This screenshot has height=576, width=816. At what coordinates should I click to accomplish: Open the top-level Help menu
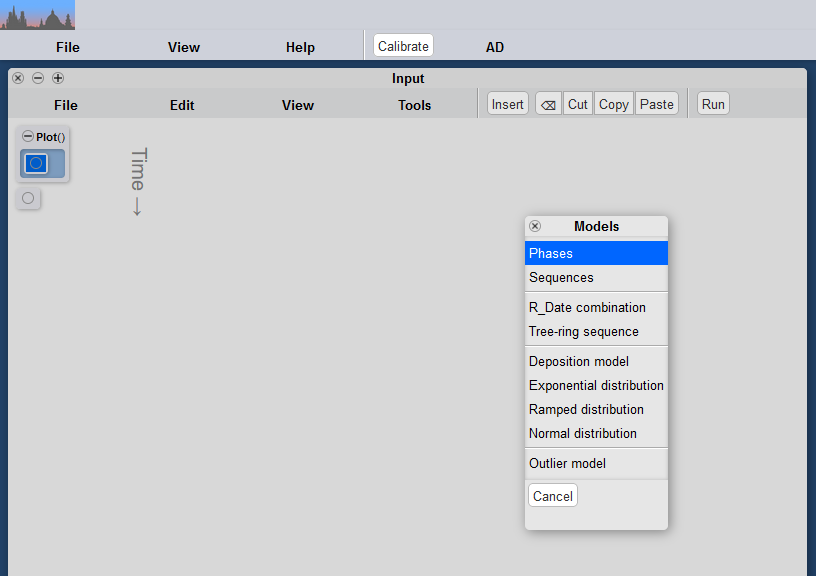point(300,47)
